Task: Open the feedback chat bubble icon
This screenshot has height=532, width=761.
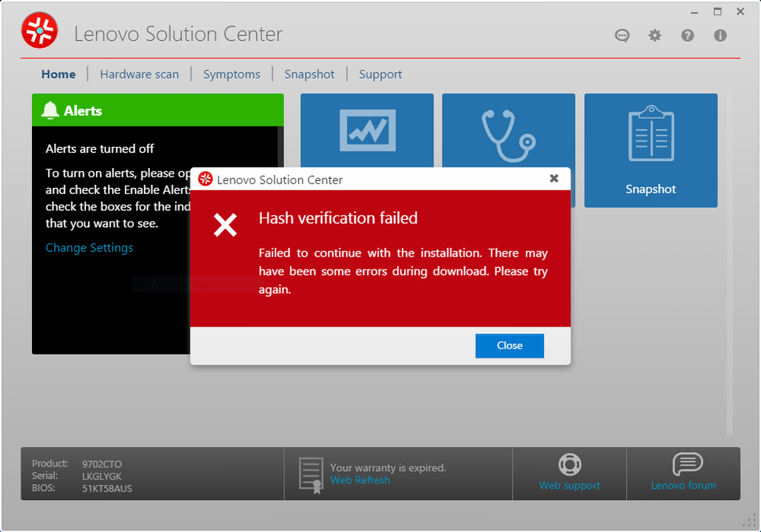Action: (x=622, y=36)
